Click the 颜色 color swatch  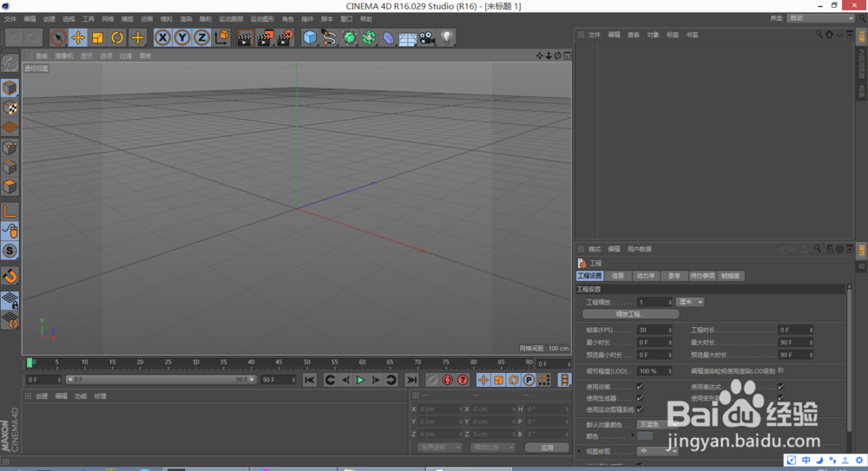645,436
